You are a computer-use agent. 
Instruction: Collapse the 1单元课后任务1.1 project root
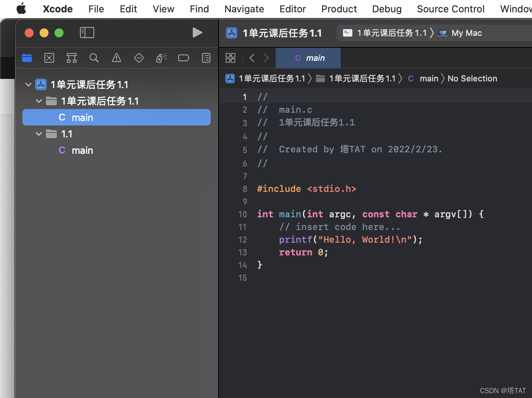tap(28, 84)
